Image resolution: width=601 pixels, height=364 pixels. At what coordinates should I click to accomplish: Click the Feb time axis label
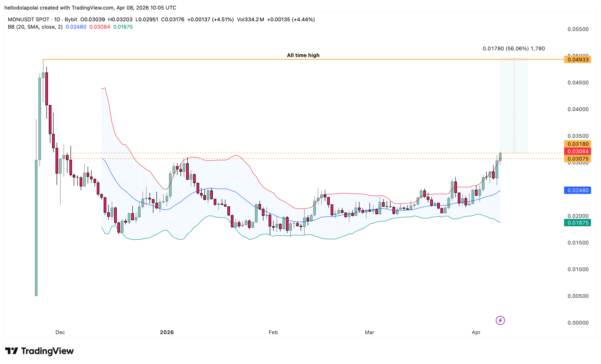click(x=273, y=332)
